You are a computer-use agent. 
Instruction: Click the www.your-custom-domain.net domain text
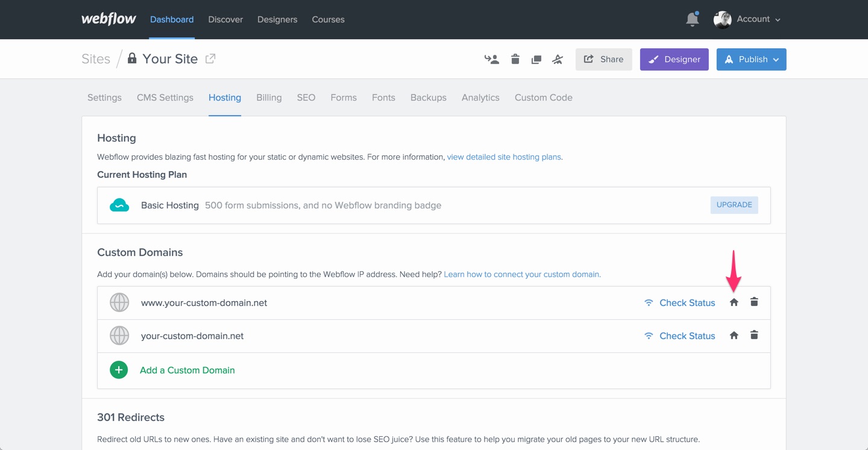[x=204, y=303]
